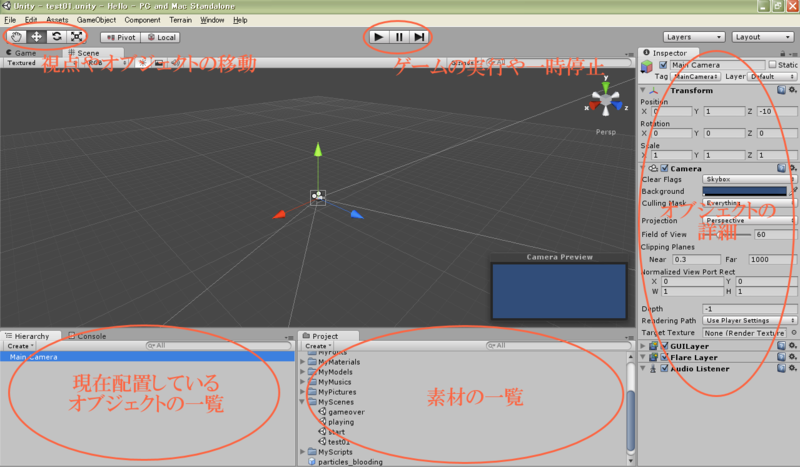Open the GameObject menu

pyautogui.click(x=96, y=20)
